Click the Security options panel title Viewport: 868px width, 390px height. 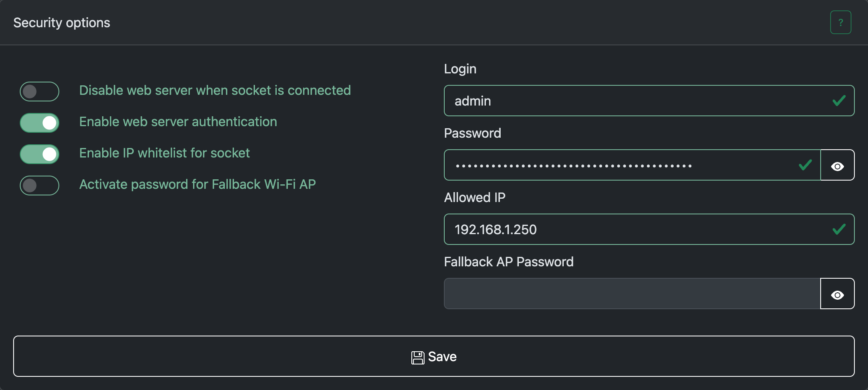62,23
